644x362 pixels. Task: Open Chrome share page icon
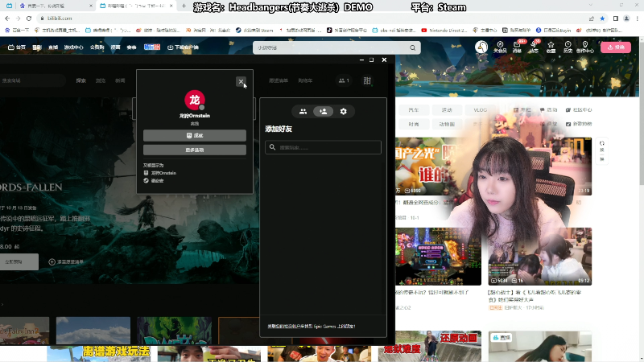(x=592, y=19)
